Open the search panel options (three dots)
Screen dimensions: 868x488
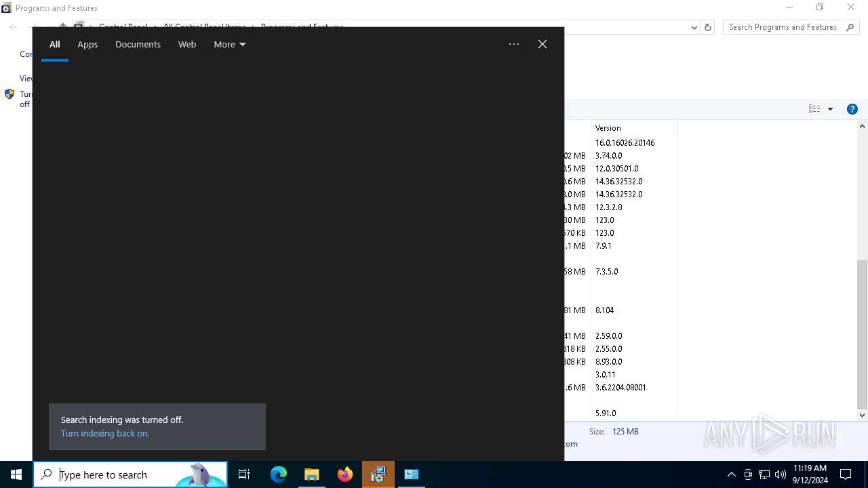514,44
